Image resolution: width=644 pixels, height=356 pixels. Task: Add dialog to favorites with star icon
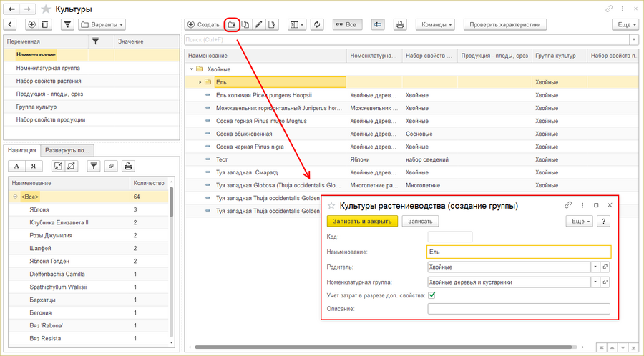coord(330,206)
